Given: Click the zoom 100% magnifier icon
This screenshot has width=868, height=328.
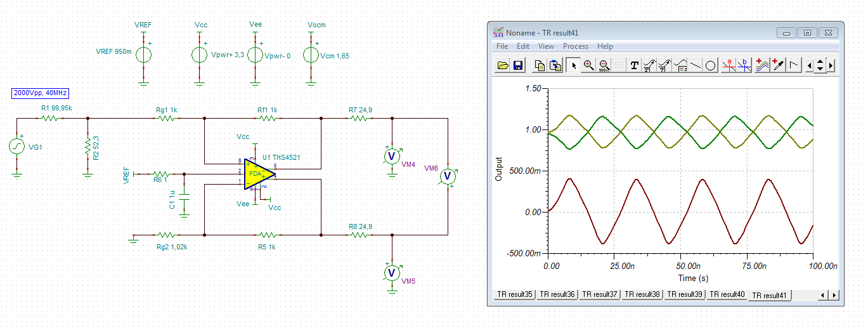Looking at the screenshot, I should [604, 65].
